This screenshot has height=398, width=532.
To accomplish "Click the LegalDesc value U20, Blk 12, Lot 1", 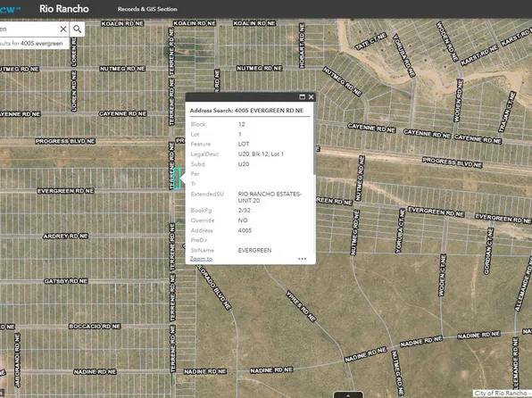I will coord(261,154).
